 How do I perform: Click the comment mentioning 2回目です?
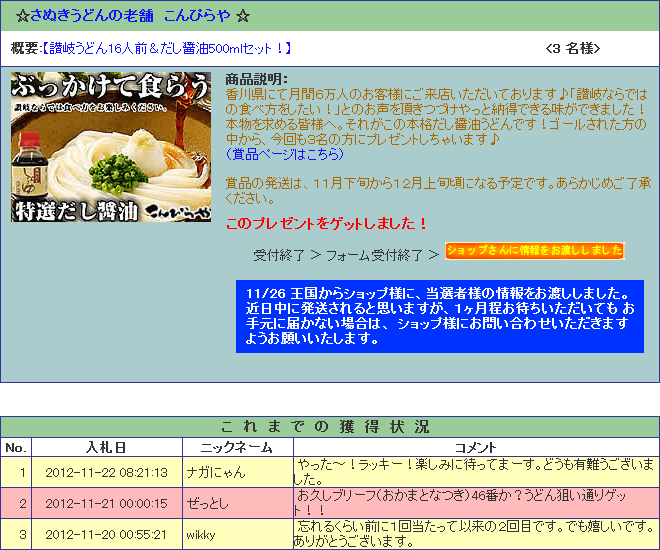pos(474,534)
